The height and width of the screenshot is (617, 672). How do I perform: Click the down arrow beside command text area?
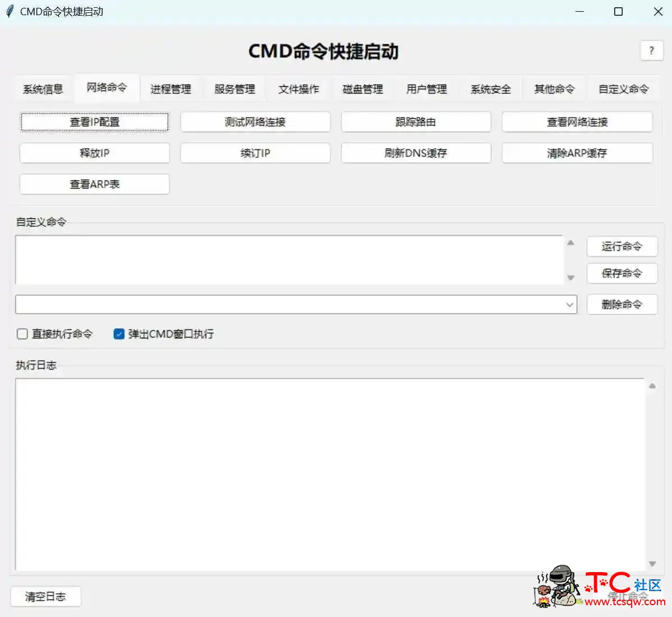point(571,278)
